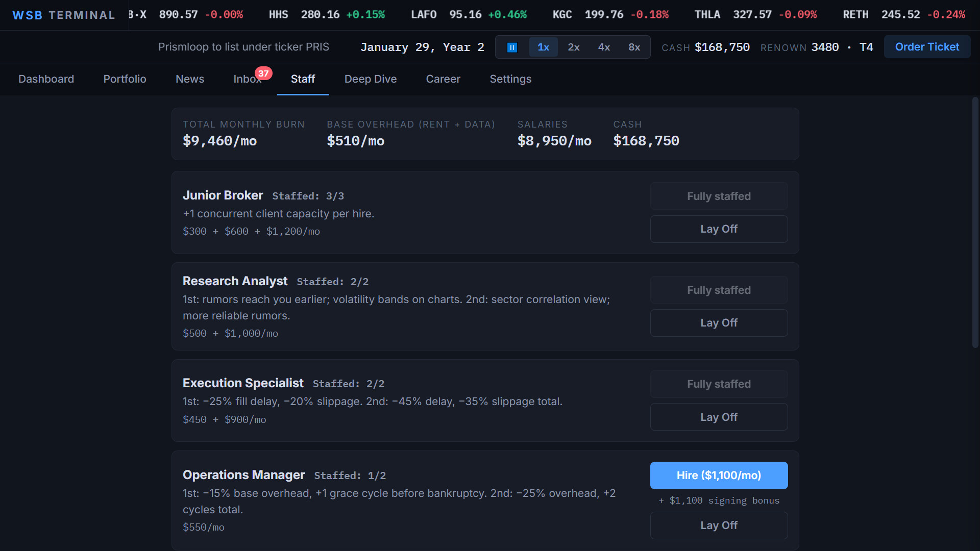980x551 pixels.
Task: Lay off an Execution Specialist
Action: coord(719,417)
